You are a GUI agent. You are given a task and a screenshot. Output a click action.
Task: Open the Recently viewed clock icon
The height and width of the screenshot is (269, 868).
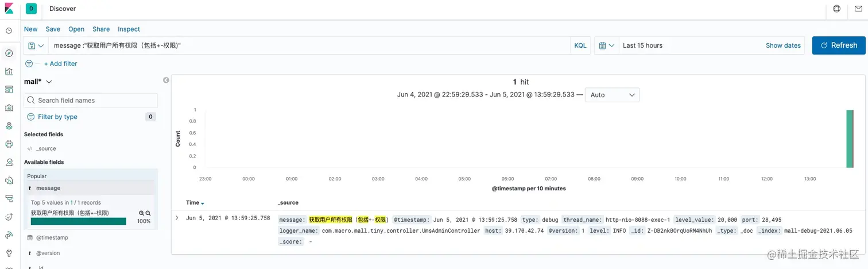(x=9, y=31)
